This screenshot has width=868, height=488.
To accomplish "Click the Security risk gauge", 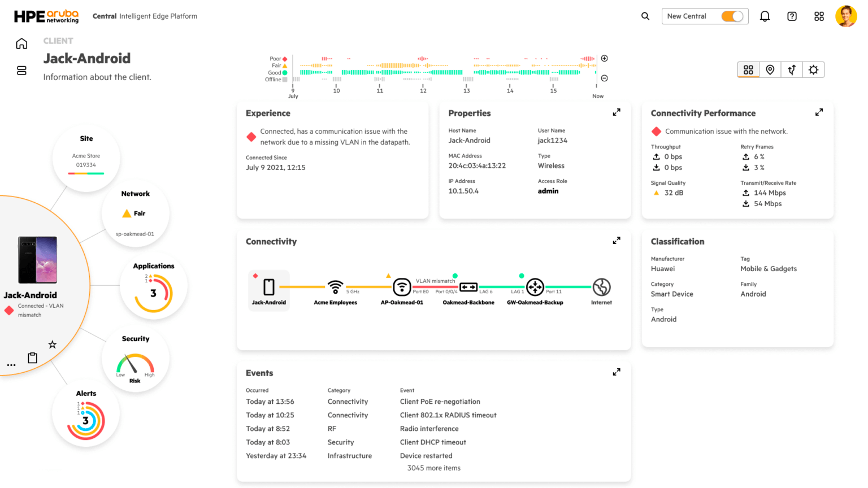I will pos(135,364).
